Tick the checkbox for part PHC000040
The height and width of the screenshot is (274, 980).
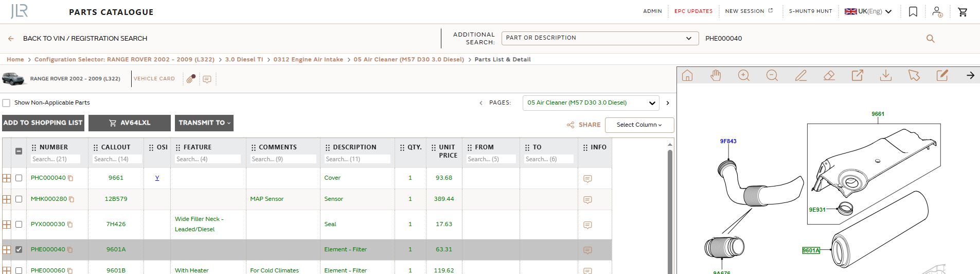coord(19,178)
